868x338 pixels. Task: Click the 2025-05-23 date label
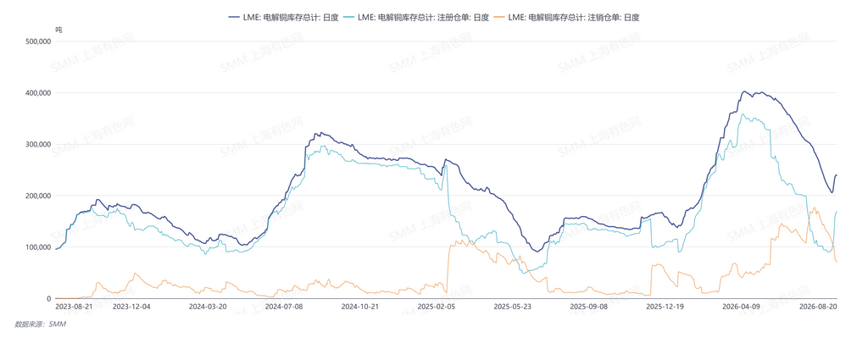pyautogui.click(x=512, y=306)
